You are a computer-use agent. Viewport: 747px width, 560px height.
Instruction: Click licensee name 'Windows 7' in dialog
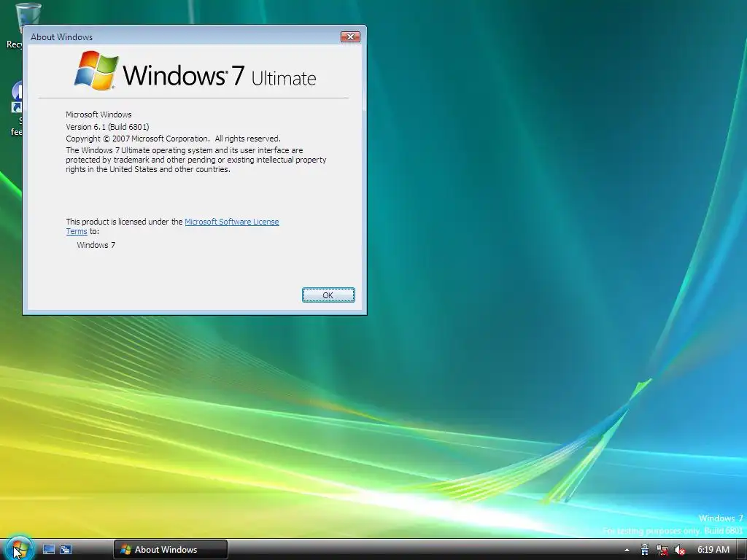tap(96, 245)
